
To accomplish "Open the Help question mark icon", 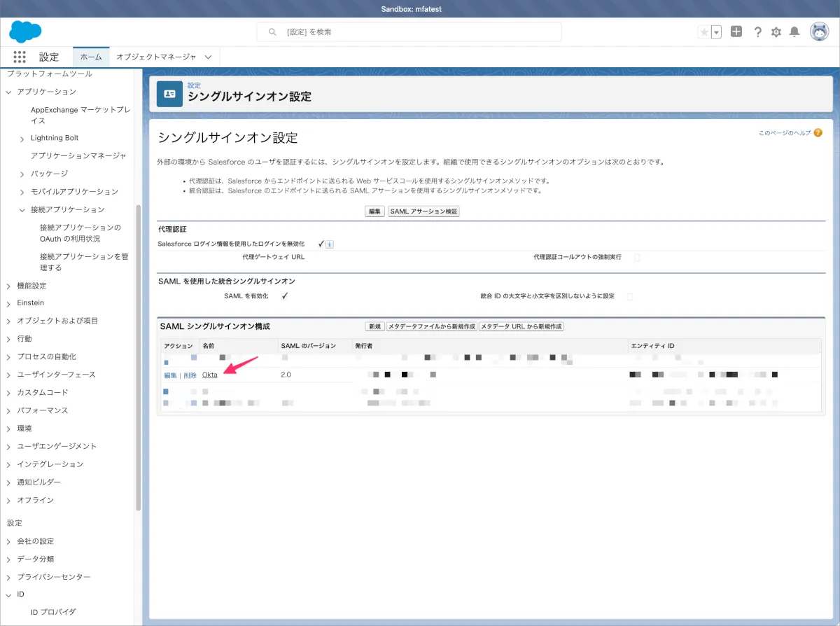I will tap(757, 32).
